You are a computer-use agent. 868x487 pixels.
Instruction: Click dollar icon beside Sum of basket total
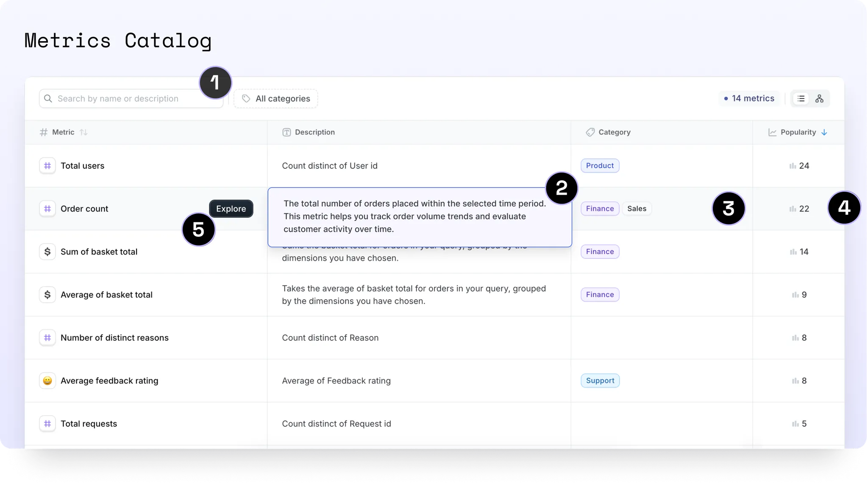47,252
